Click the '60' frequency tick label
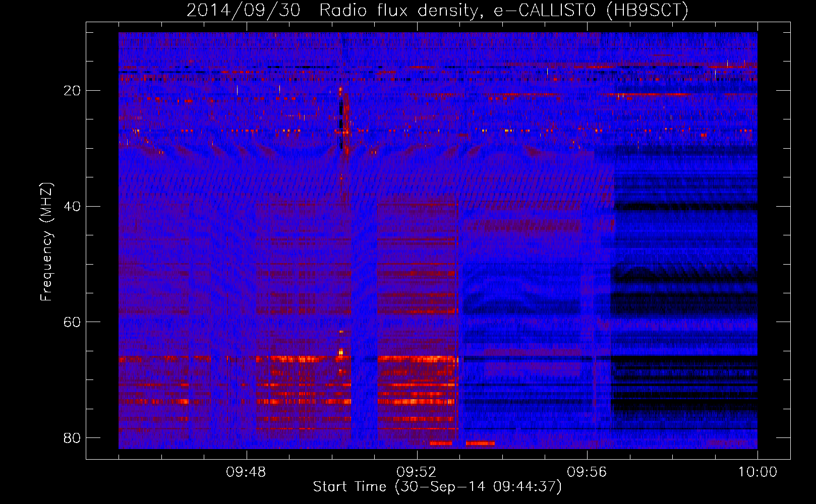The image size is (816, 504). coord(73,322)
